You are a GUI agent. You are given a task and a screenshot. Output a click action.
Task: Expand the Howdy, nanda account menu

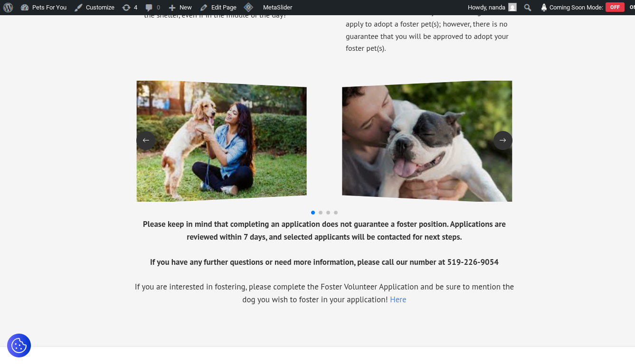click(x=492, y=8)
